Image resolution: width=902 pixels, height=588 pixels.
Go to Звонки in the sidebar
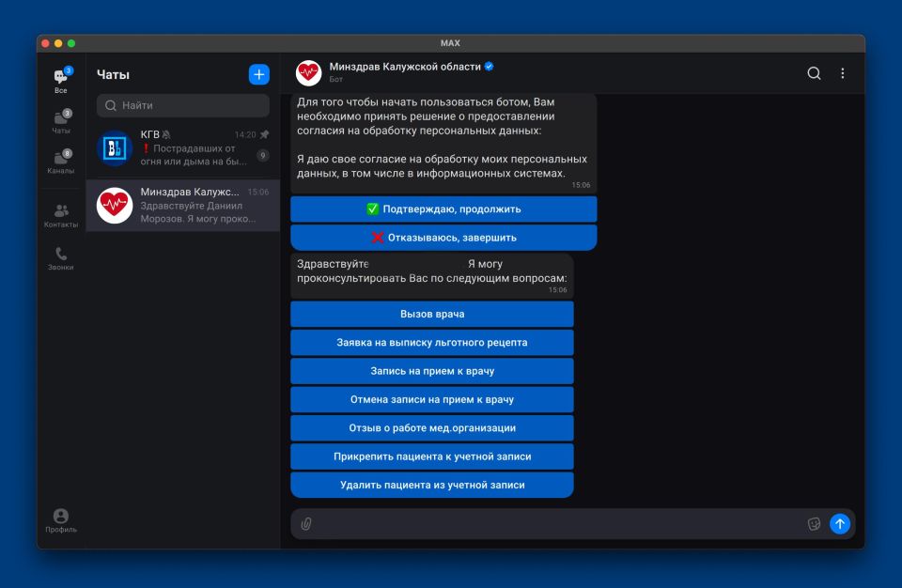[61, 258]
